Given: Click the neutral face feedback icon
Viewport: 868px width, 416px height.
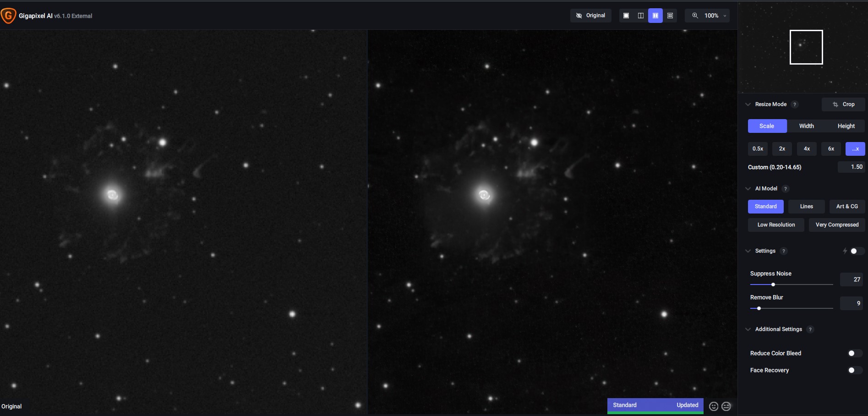Looking at the screenshot, I should pyautogui.click(x=726, y=406).
